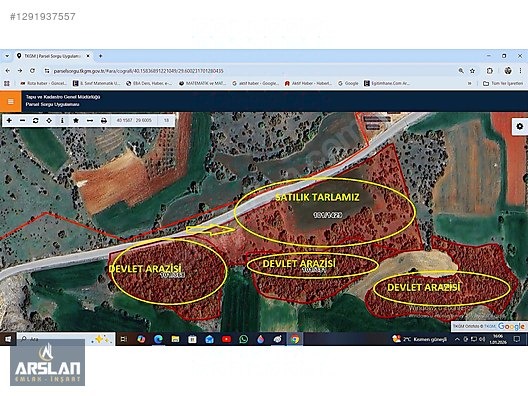Image resolution: width=528 pixels, height=396 pixels.
Task: Click the star favorites tool in map toolbar
Action: coord(76,121)
